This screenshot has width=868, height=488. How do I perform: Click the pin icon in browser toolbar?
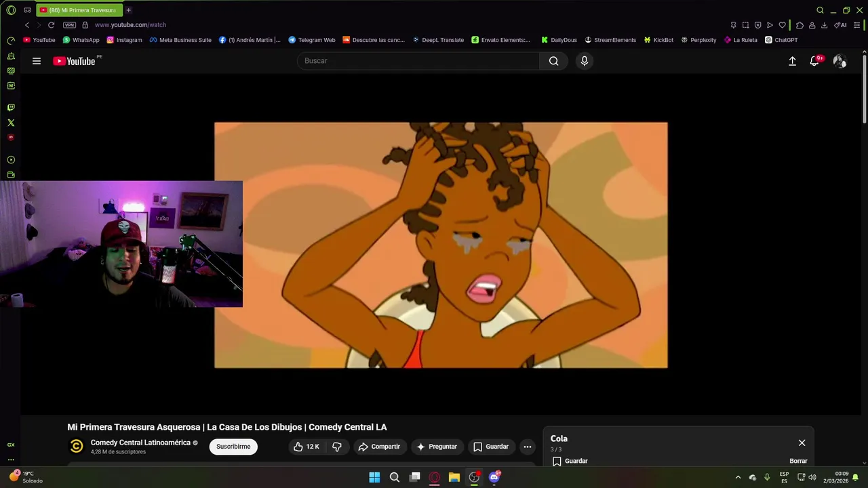733,25
